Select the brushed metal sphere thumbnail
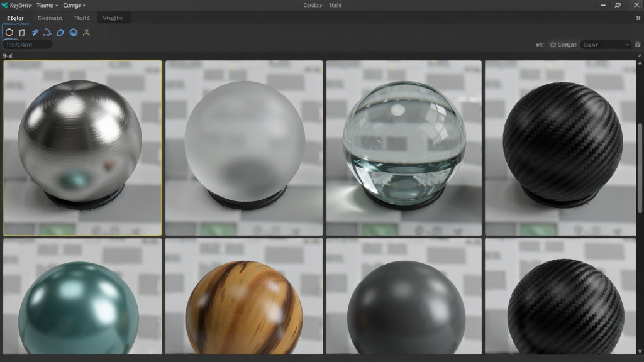The height and width of the screenshot is (362, 644). click(x=82, y=148)
